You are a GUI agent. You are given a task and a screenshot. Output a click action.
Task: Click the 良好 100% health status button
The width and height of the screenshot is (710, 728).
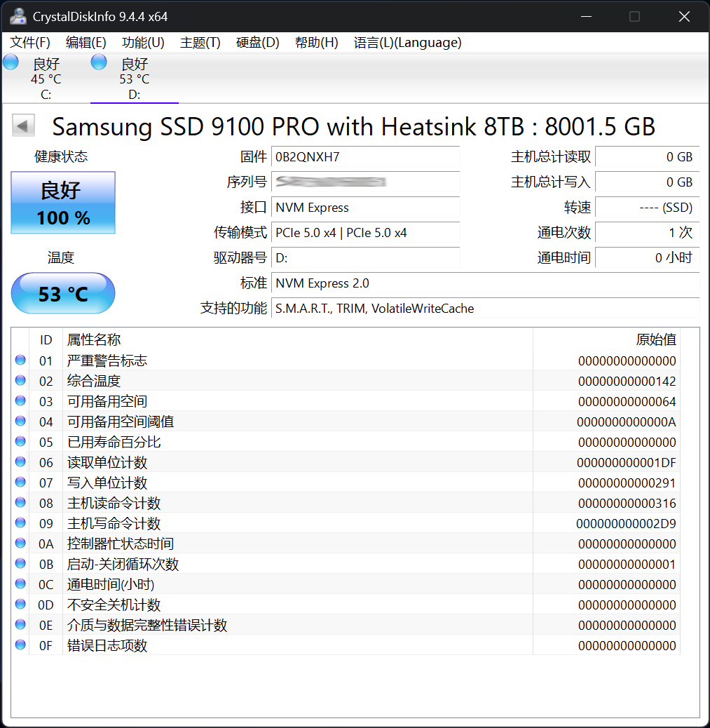click(62, 203)
